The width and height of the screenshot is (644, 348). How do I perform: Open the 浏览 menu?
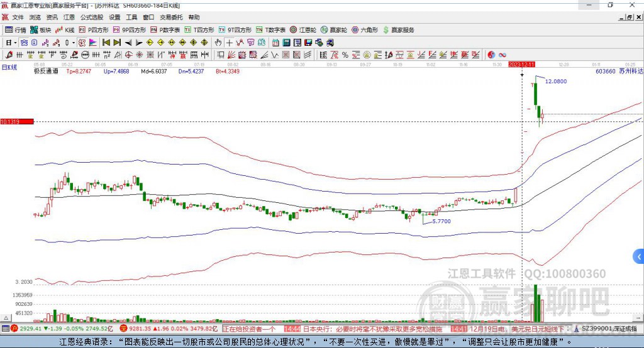(x=35, y=17)
